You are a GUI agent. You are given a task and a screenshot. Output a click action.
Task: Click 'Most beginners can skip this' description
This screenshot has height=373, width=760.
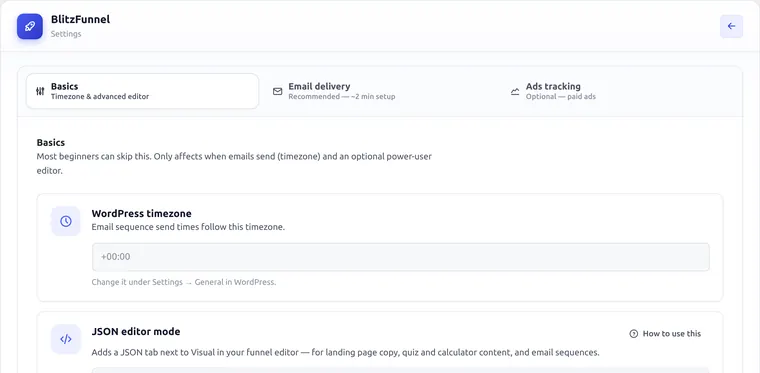point(234,164)
